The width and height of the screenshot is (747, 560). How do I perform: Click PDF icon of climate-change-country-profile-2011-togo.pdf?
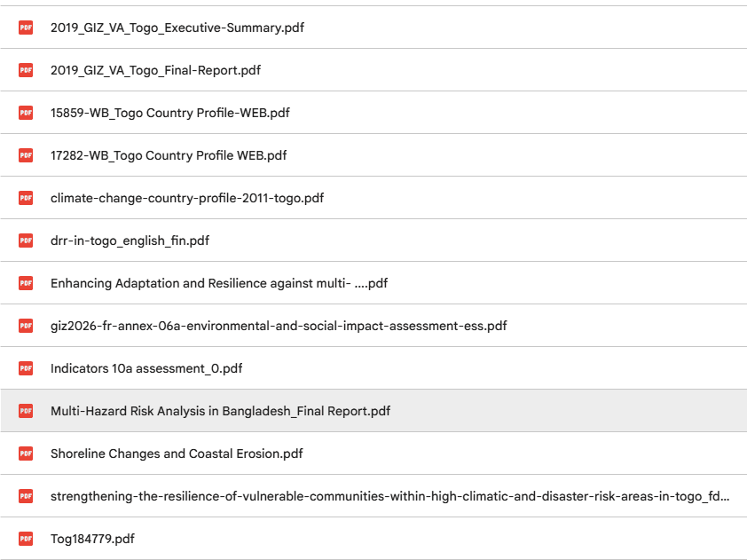[26, 198]
